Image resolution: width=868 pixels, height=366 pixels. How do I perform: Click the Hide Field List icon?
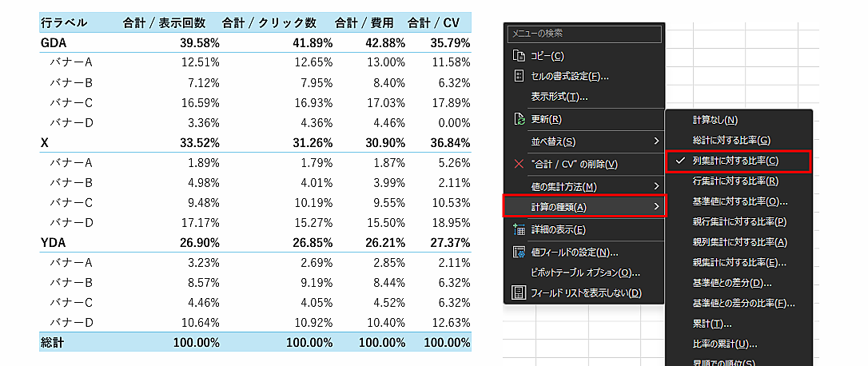[x=519, y=292]
